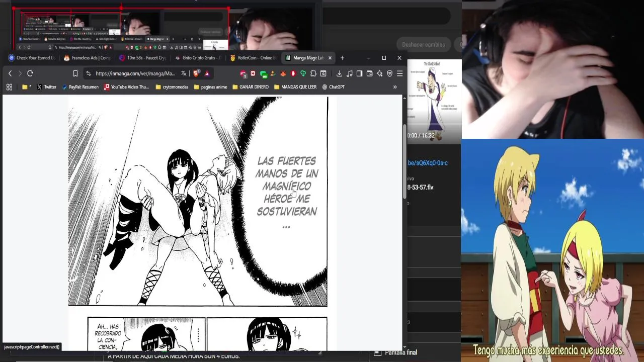This screenshot has height=362, width=644.
Task: Open the apps grid in the bookmarks bar
Action: coord(9,87)
